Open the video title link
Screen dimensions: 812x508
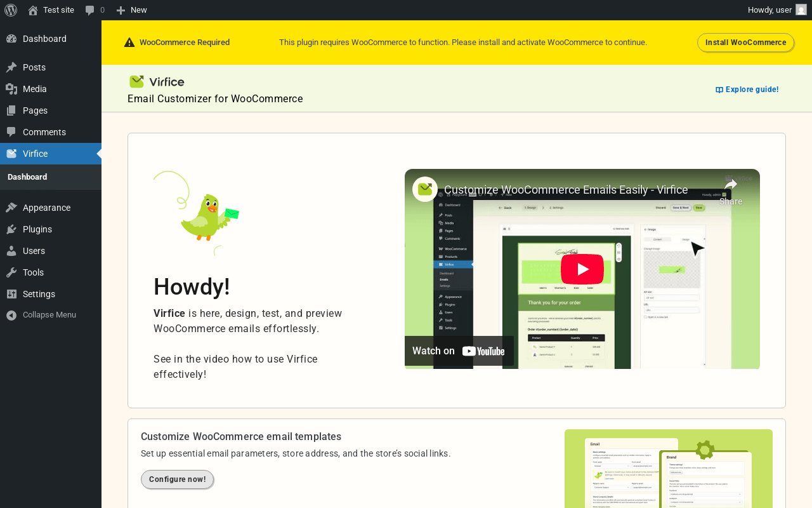click(566, 190)
